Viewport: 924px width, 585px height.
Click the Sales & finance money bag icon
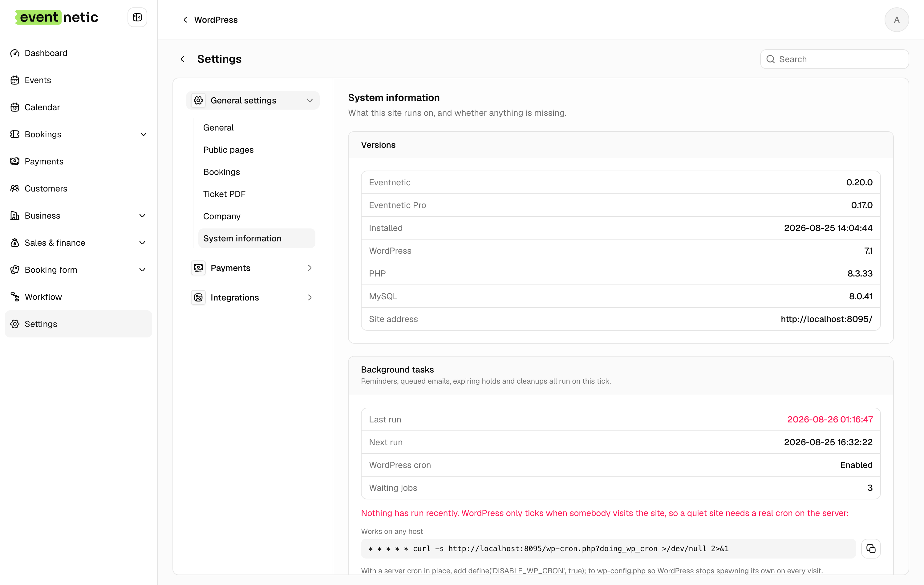tap(14, 243)
